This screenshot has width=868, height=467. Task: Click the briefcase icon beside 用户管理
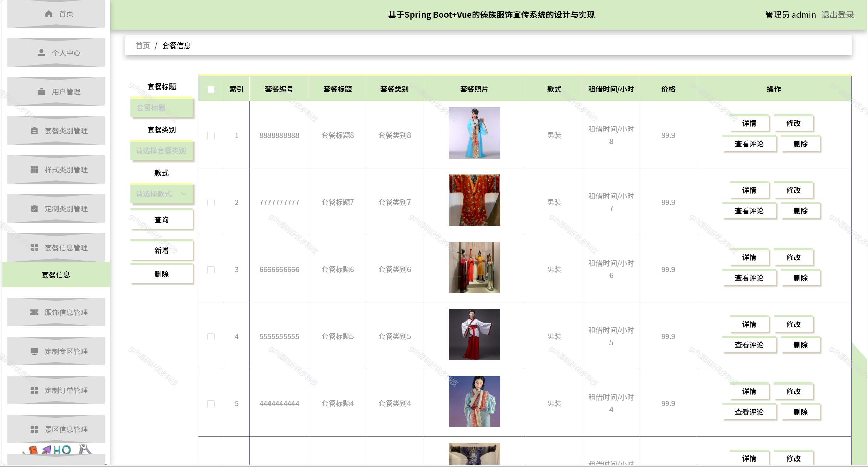click(x=41, y=92)
